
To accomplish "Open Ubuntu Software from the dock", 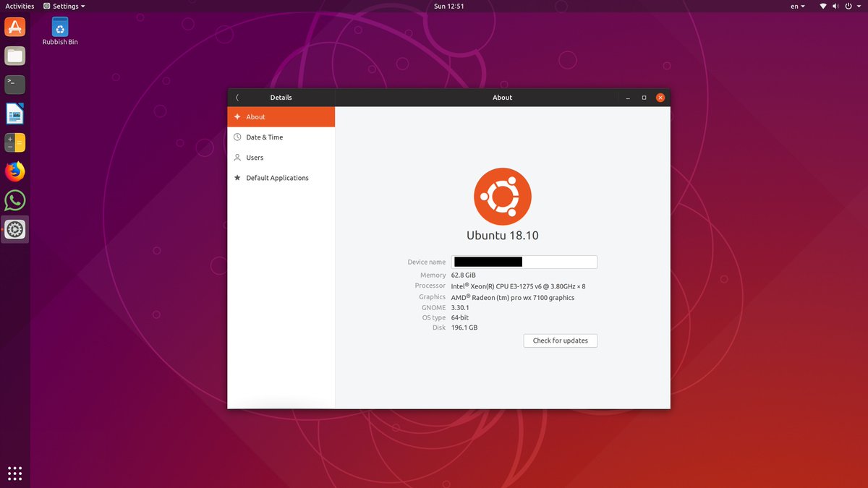I will (15, 27).
